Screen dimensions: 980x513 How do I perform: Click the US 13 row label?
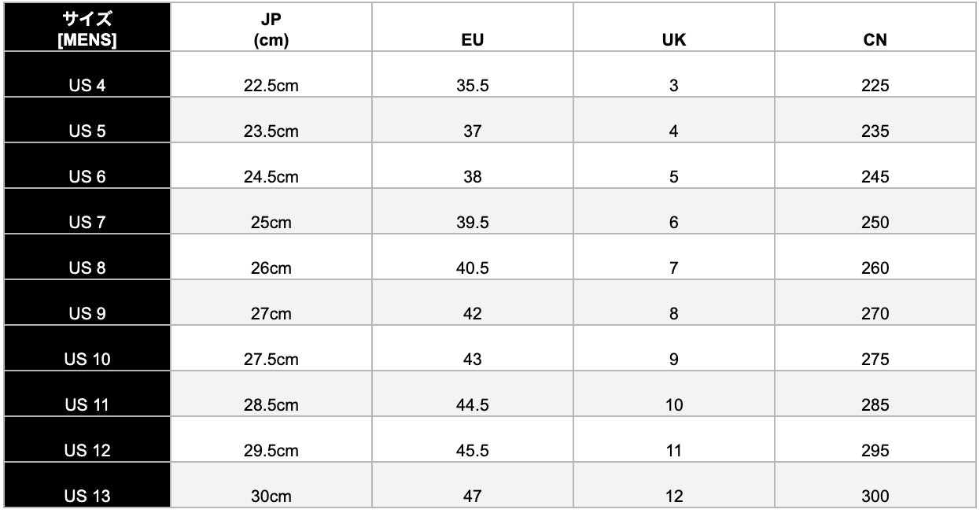(87, 485)
